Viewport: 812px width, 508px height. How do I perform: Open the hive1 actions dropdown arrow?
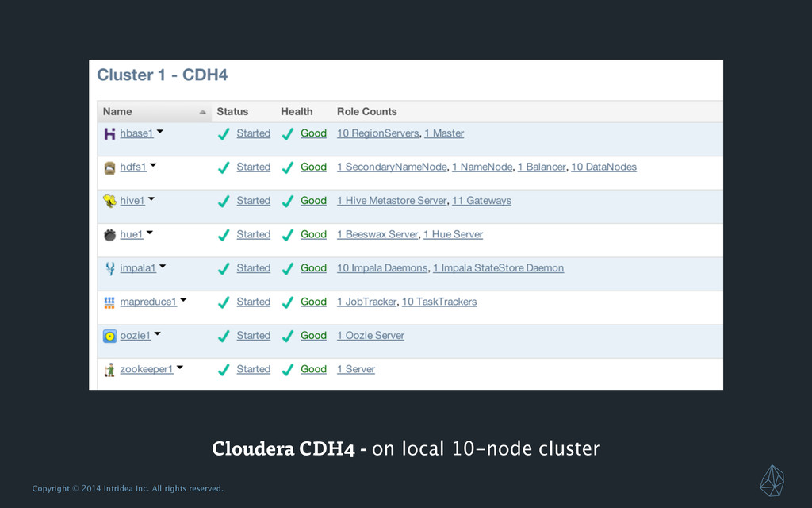tap(151, 199)
